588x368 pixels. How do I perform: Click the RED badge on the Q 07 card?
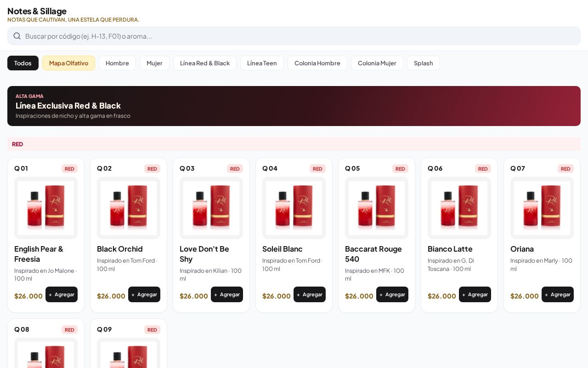click(x=565, y=169)
